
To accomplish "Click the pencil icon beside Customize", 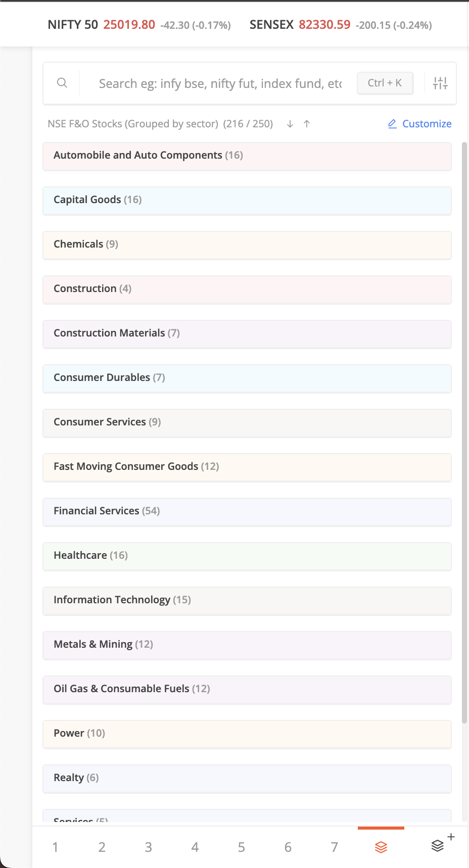I will [x=392, y=124].
